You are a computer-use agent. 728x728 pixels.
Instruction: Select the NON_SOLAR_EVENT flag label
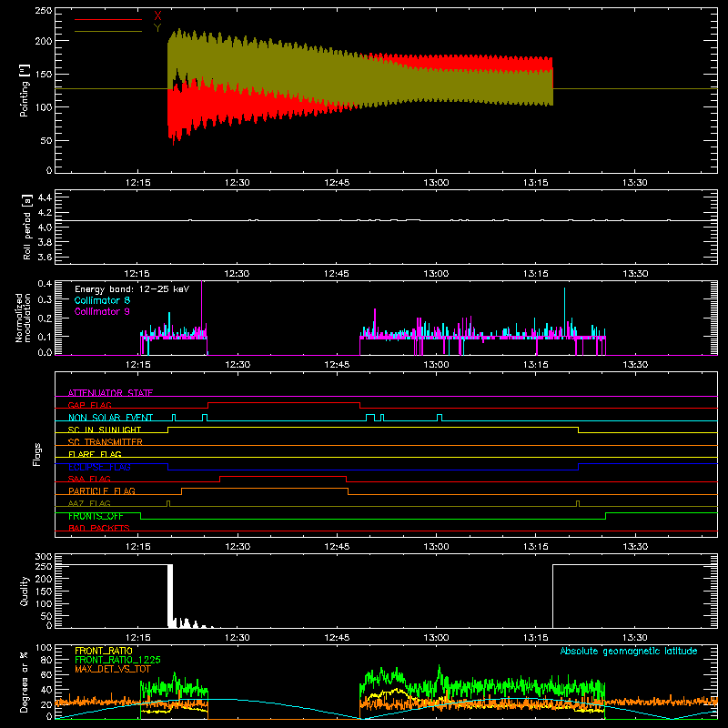click(110, 418)
